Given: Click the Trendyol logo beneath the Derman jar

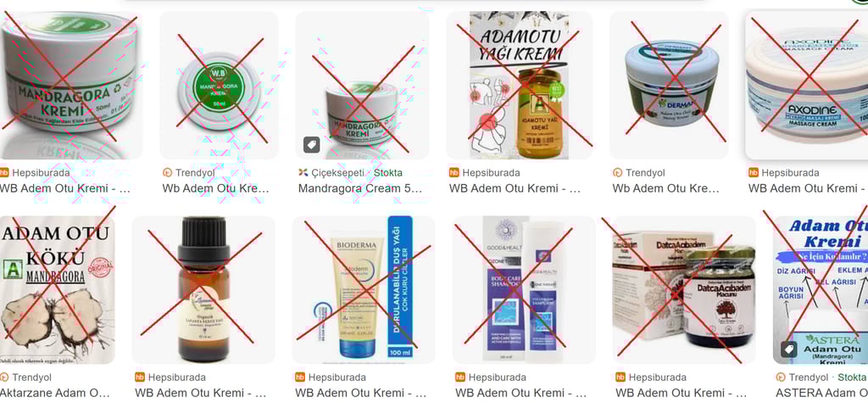Looking at the screenshot, I should pos(617,173).
